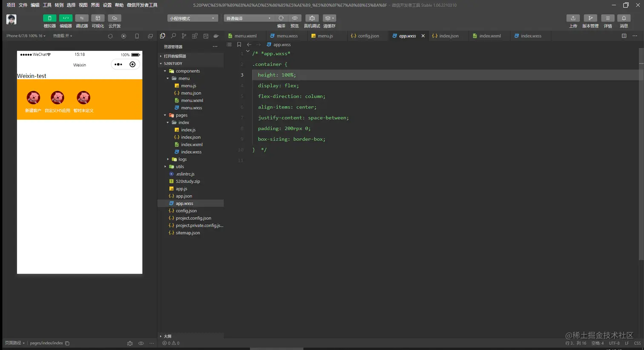Image resolution: width=644 pixels, height=350 pixels.
Task: Open 版本管理 version control
Action: point(590,18)
